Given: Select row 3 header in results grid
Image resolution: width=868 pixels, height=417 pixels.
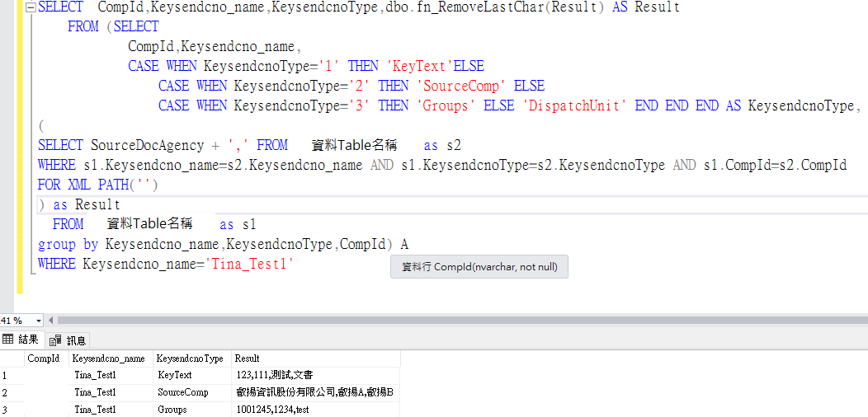Looking at the screenshot, I should click(12, 410).
